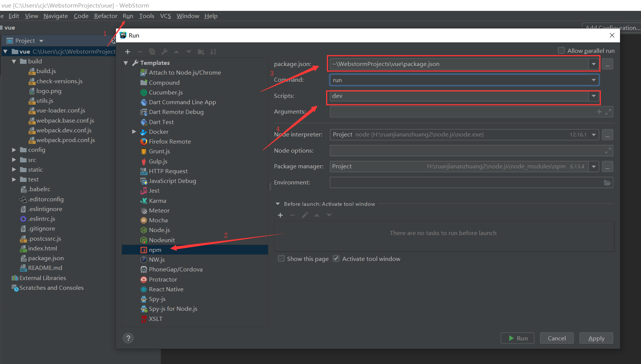This screenshot has width=641, height=364.
Task: Check Show this page option
Action: pos(281,258)
